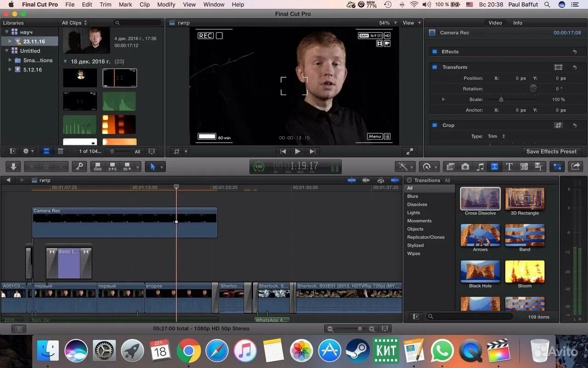The height and width of the screenshot is (368, 588).
Task: Expand the Scale parameter disclosure triangle
Action: (x=443, y=99)
